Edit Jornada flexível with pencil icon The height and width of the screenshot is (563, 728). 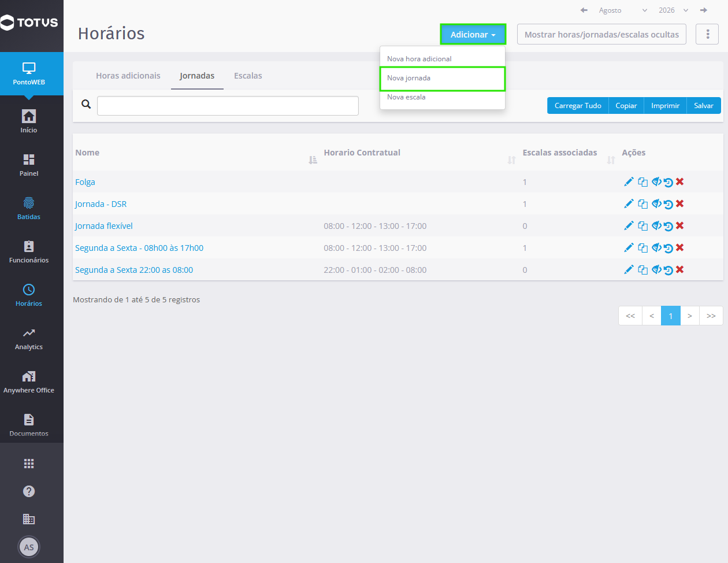[629, 226]
